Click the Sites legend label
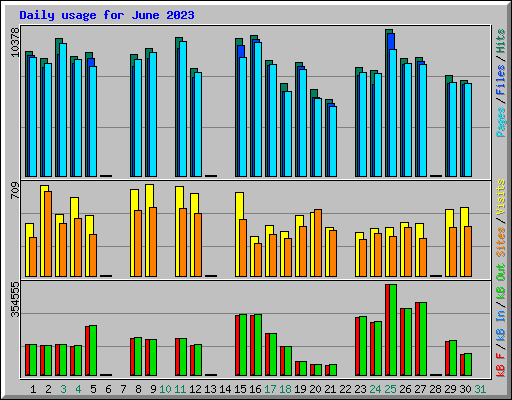The image size is (512, 400). pos(501,242)
